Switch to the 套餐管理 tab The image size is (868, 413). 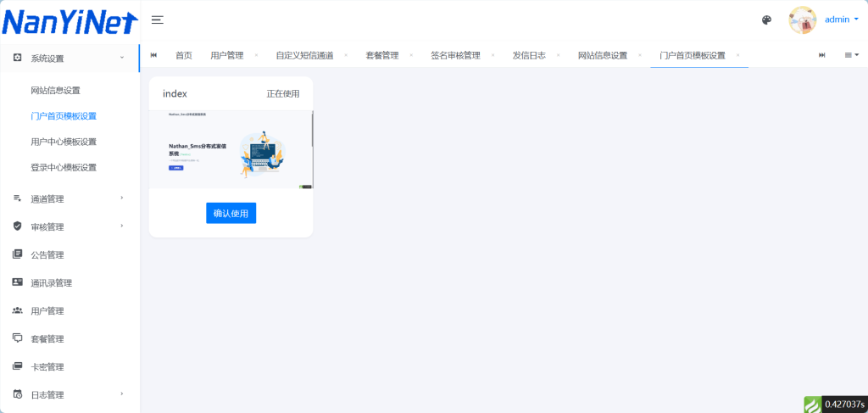[x=382, y=55]
